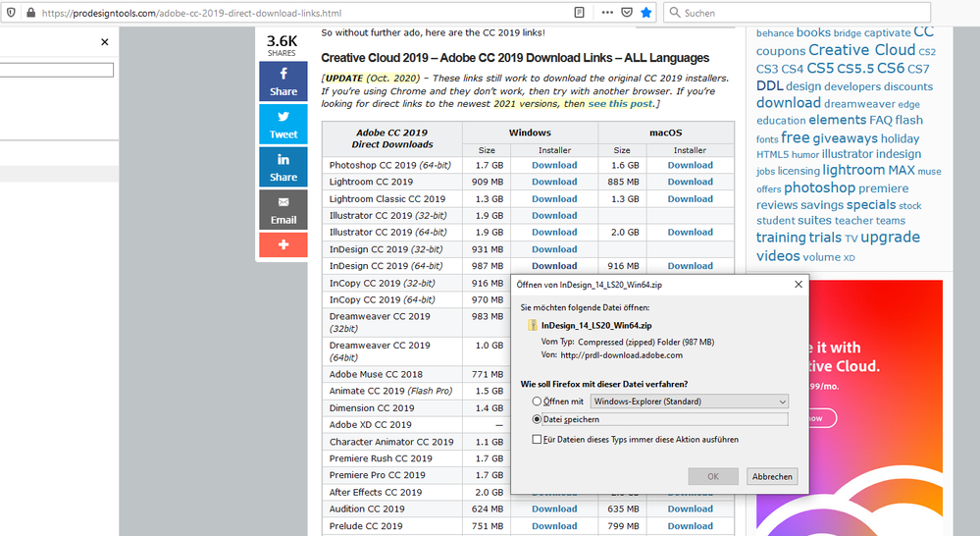Download Illustrator CC 2019 64-bit for macOS
The height and width of the screenshot is (536, 980).
pyautogui.click(x=690, y=232)
